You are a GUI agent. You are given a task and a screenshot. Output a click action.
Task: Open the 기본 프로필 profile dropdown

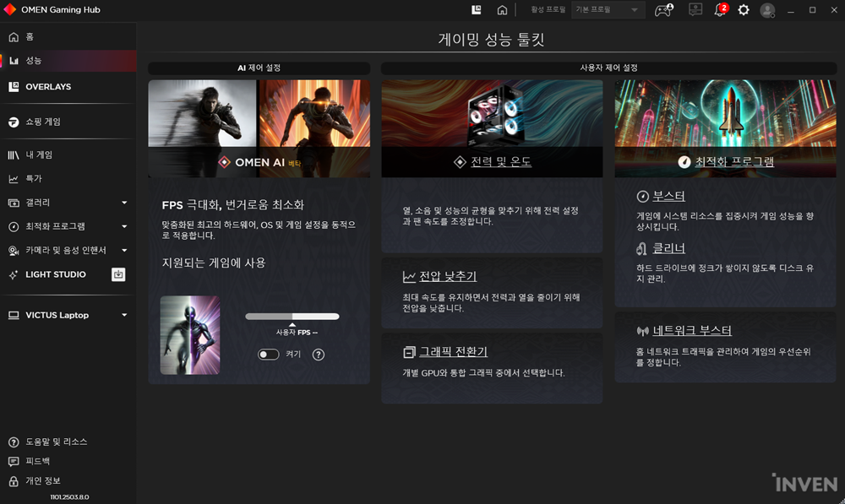tap(608, 9)
